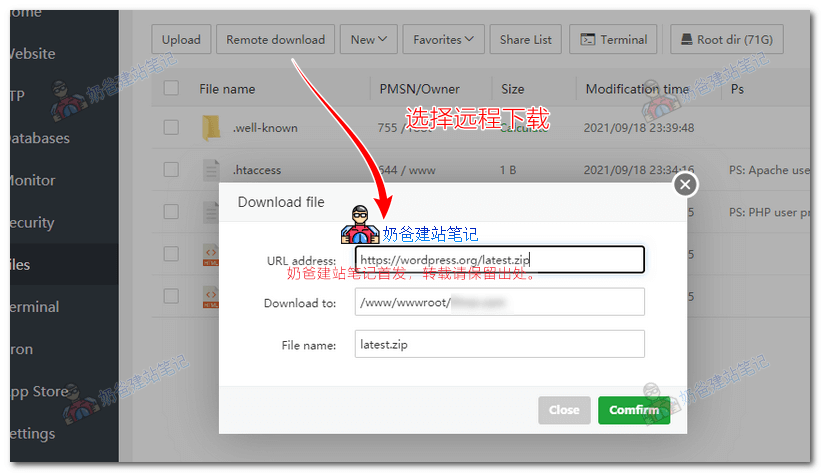Toggle the select-all files checkbox
This screenshot has width=821, height=473.
[171, 88]
